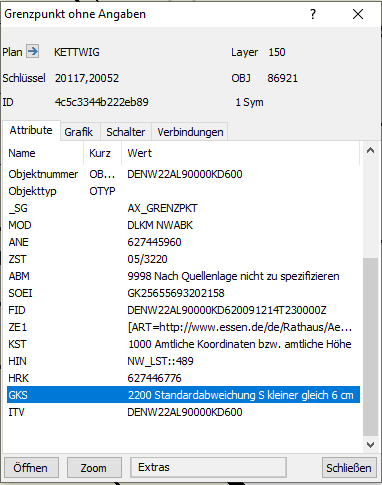Select the HRK attribute row
The width and height of the screenshot is (382, 485).
point(183,378)
